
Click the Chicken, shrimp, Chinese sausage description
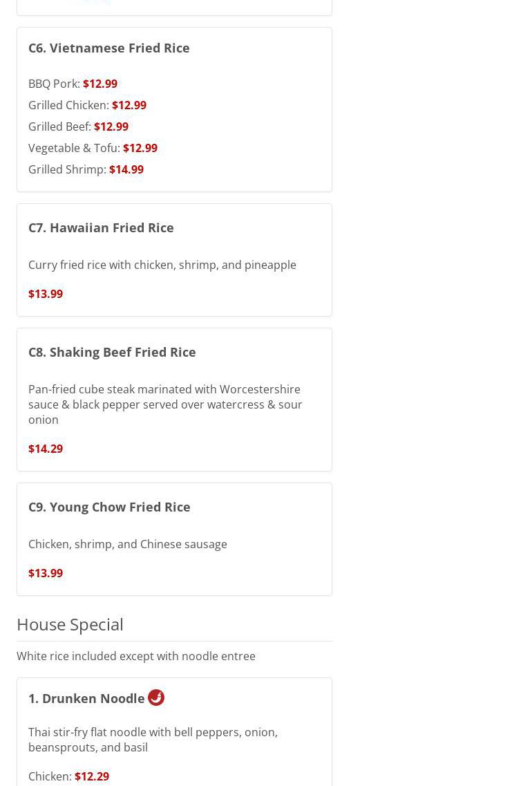click(x=127, y=544)
